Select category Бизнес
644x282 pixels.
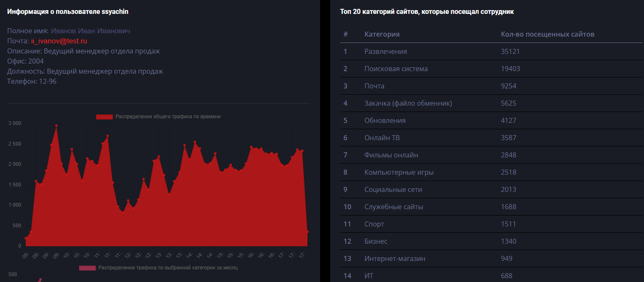coord(376,241)
